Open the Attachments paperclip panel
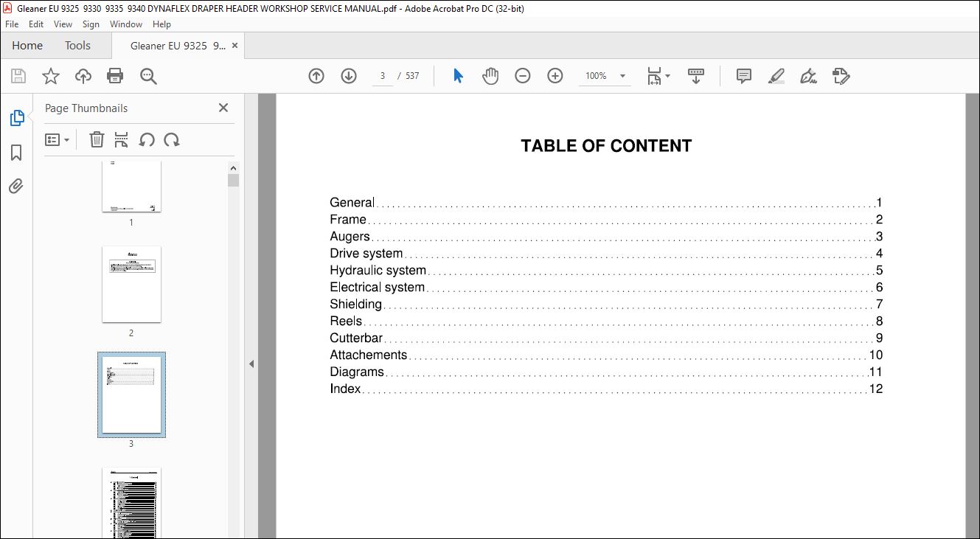The image size is (980, 539). [16, 186]
